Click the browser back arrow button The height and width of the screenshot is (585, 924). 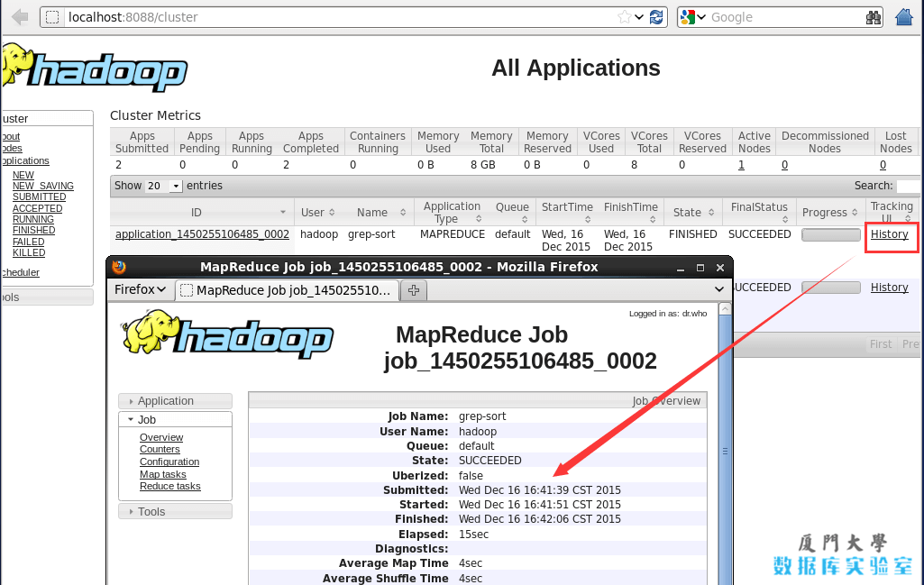tap(20, 17)
